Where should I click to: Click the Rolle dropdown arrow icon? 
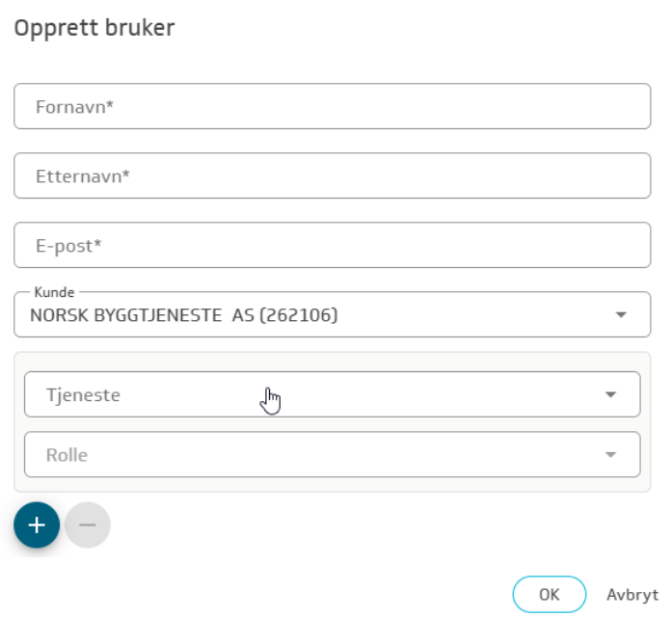[x=610, y=455]
